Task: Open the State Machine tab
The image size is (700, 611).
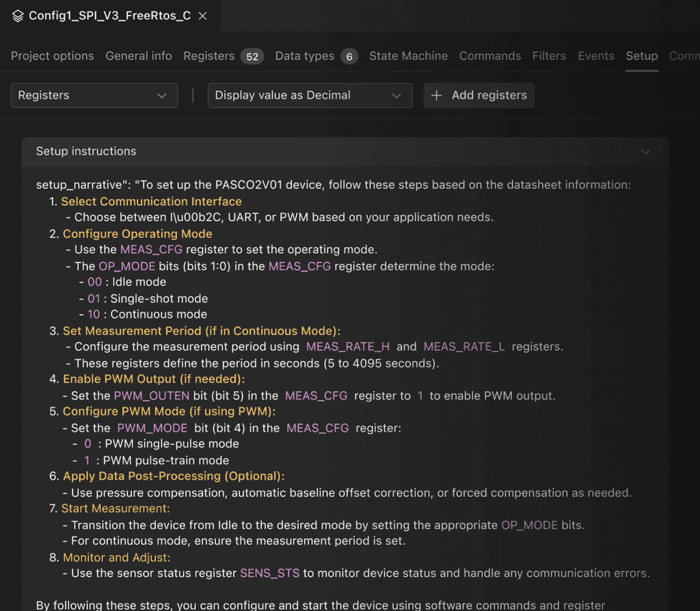Action: (408, 56)
